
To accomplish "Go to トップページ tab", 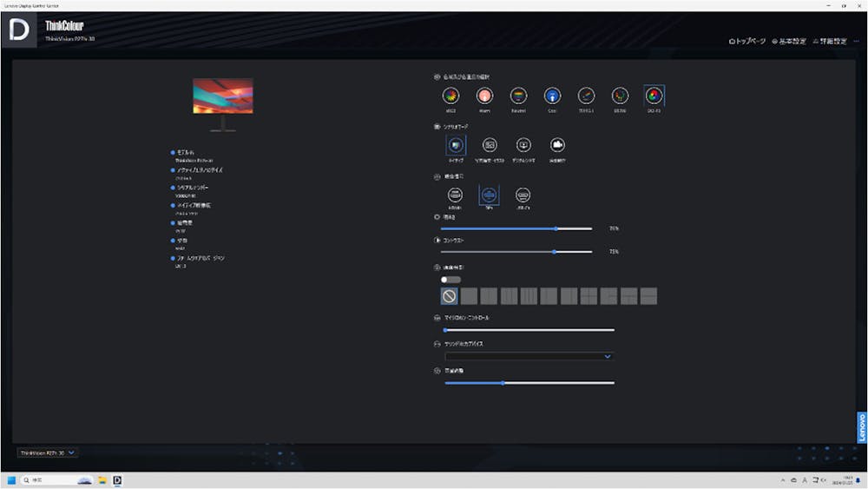I will [x=747, y=42].
